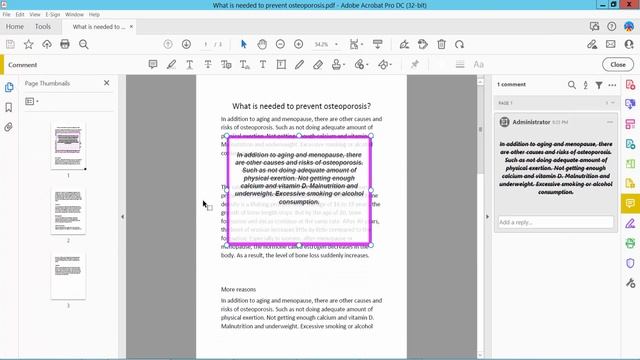The height and width of the screenshot is (360, 640).
Task: Open the E-Sign menu
Action: 53,14
